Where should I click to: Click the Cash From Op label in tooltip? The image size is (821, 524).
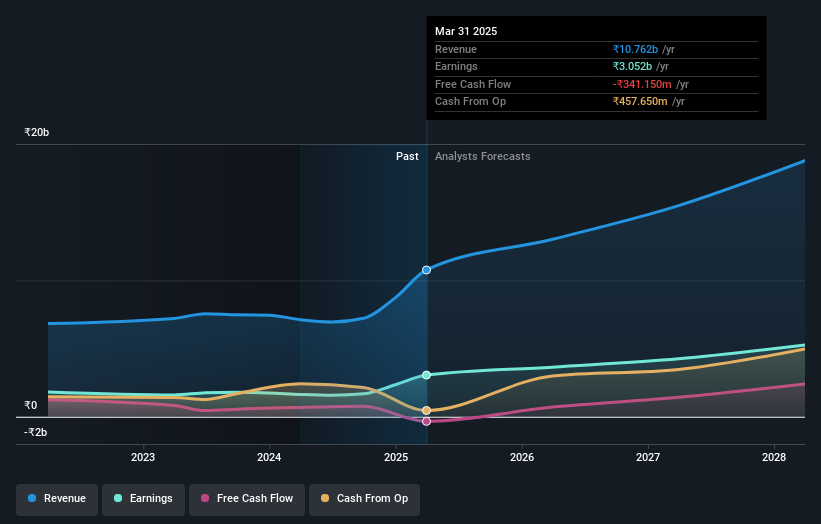click(471, 102)
